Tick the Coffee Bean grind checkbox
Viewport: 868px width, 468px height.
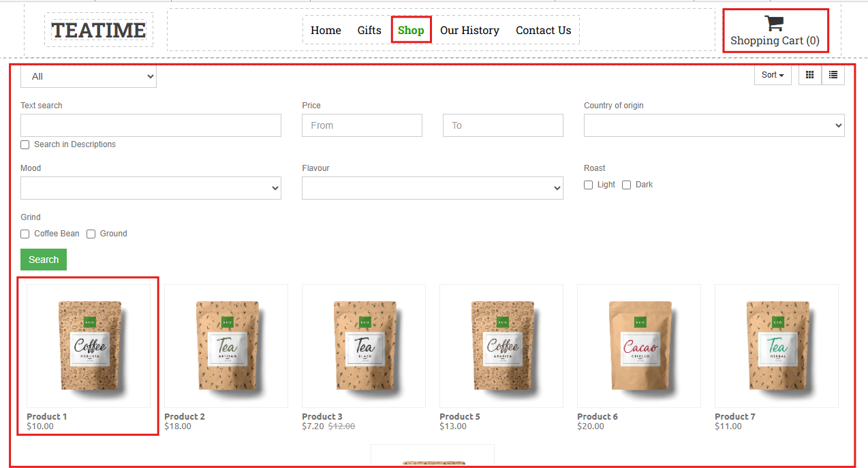point(25,234)
